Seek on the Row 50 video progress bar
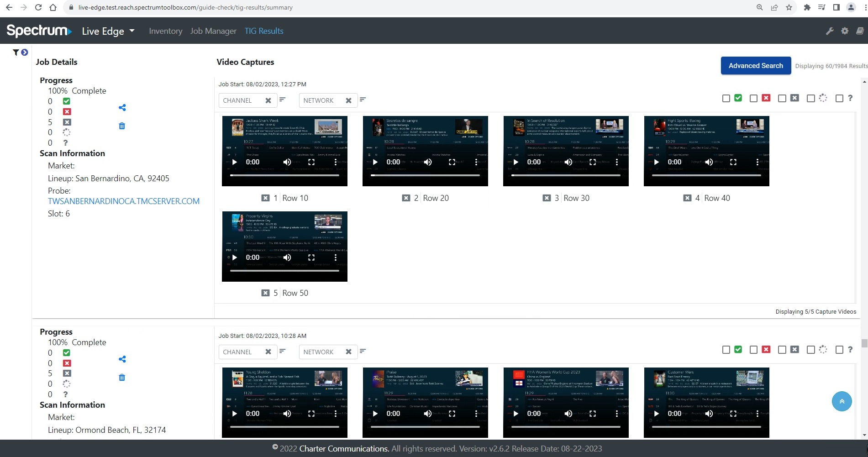868x457 pixels. [284, 271]
